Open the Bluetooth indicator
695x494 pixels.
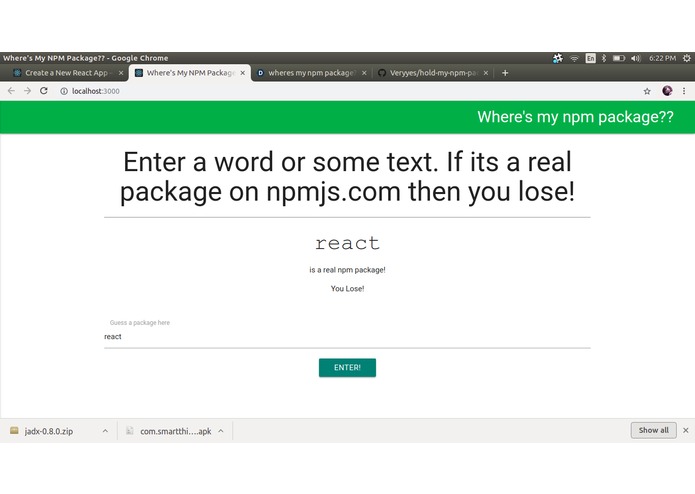[604, 58]
